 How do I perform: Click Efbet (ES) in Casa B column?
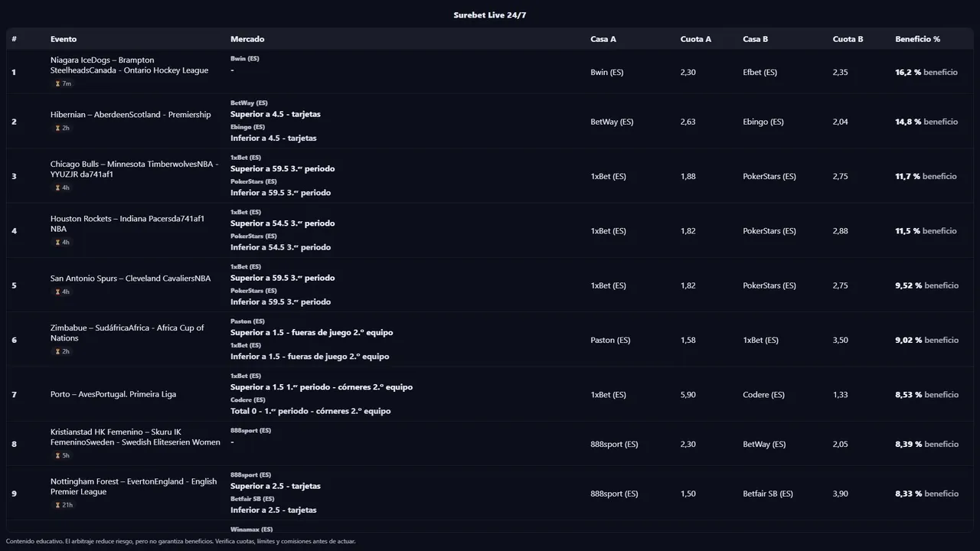pyautogui.click(x=759, y=73)
